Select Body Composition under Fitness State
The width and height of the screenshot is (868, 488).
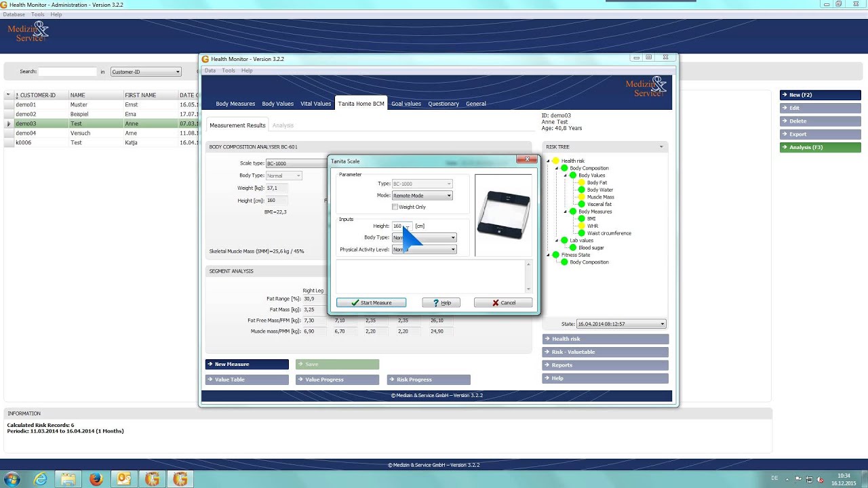[x=589, y=262]
